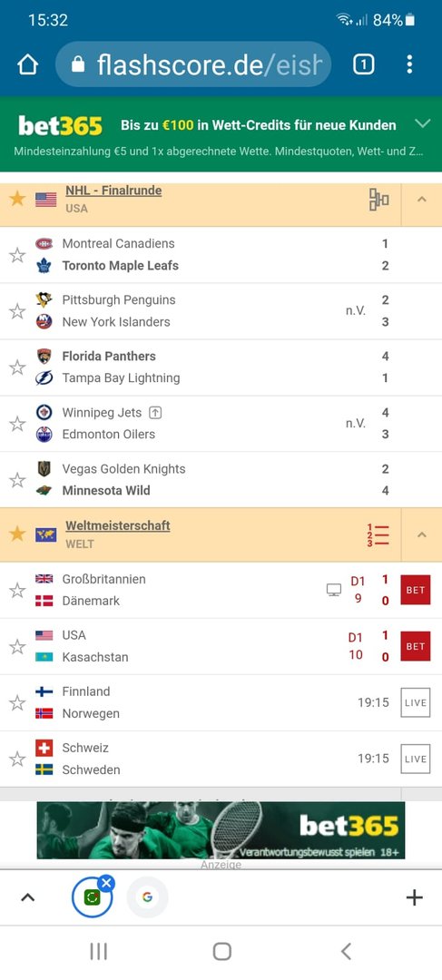
Task: Switch to the Google tab
Action: (148, 897)
